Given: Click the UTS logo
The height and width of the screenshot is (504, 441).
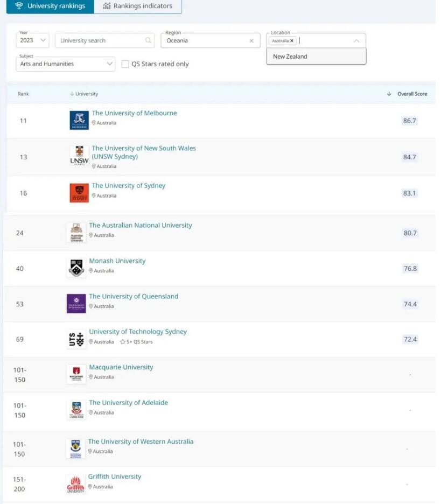Looking at the screenshot, I should [x=76, y=339].
